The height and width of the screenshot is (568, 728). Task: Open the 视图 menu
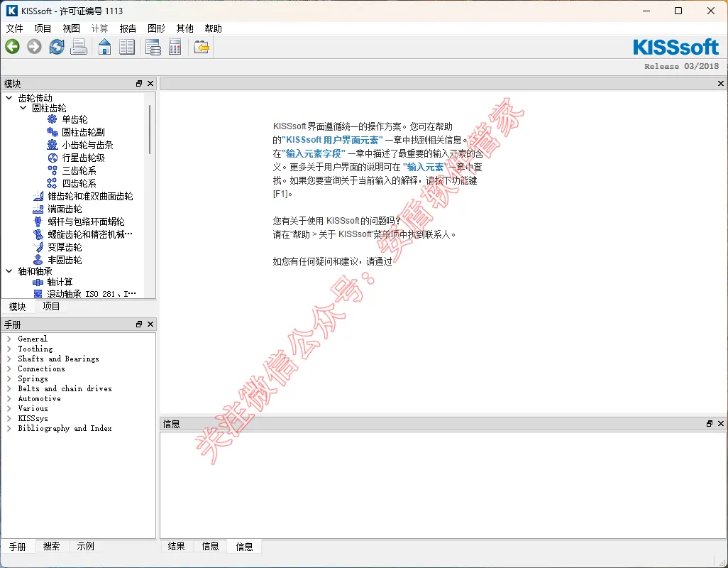[x=71, y=29]
